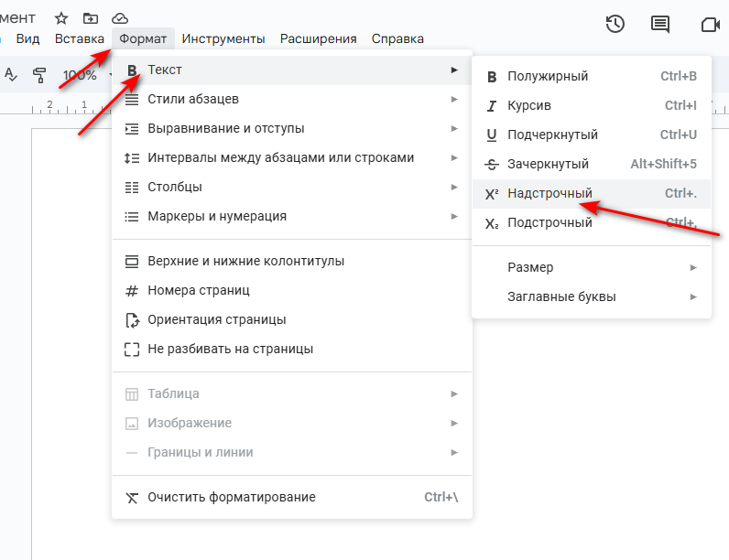Open version history clock icon
This screenshot has height=560, width=729.
point(615,24)
